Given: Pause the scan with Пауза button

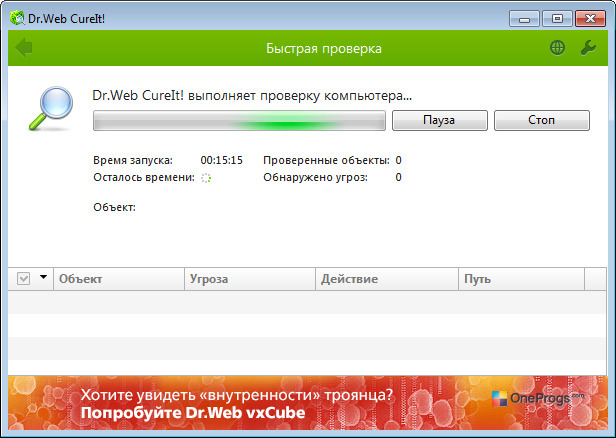Looking at the screenshot, I should click(x=440, y=120).
